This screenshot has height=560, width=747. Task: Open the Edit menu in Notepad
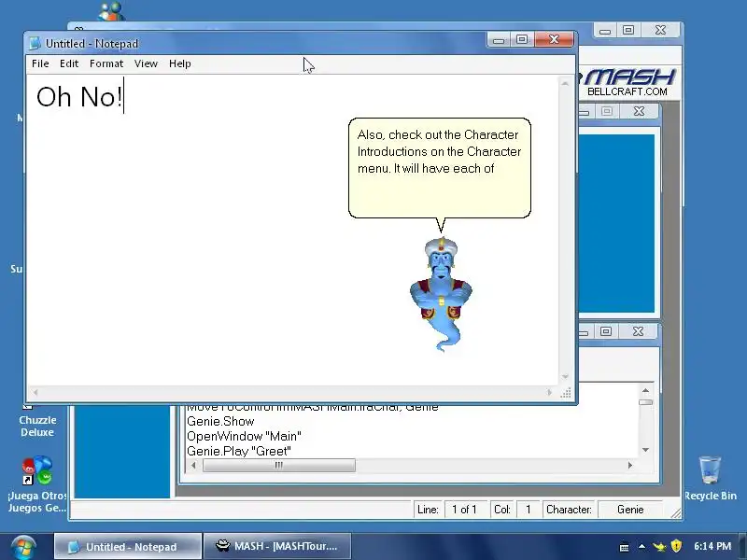coord(69,63)
